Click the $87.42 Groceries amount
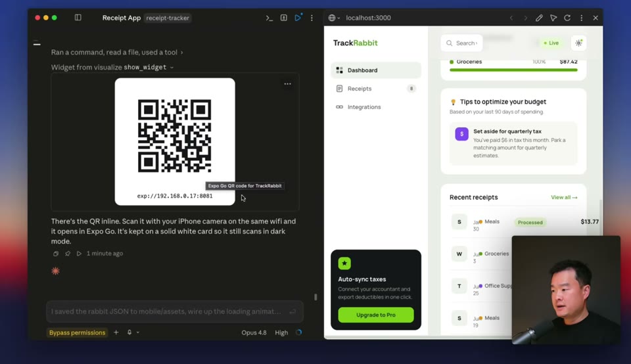The width and height of the screenshot is (631, 364). click(568, 62)
